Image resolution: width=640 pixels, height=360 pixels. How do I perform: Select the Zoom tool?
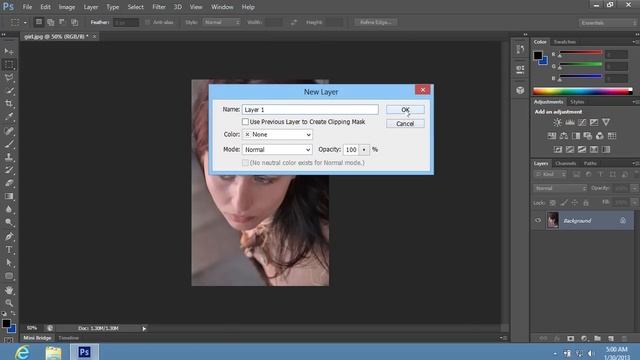(x=9, y=303)
